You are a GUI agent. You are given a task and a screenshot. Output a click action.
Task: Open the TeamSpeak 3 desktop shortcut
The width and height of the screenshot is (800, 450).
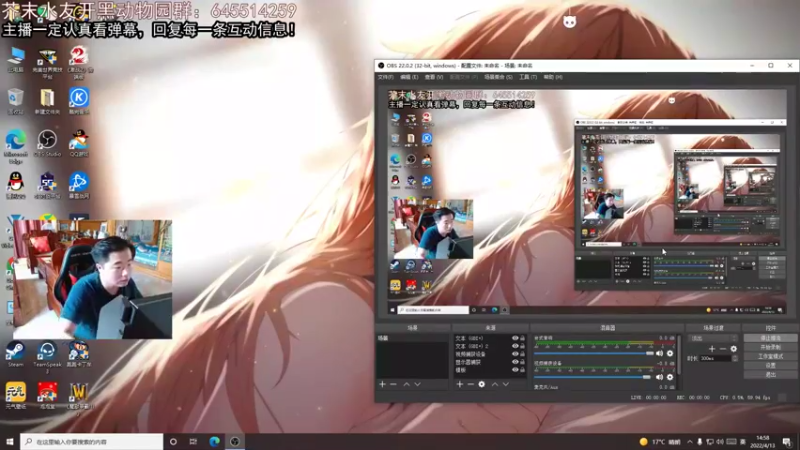47,357
